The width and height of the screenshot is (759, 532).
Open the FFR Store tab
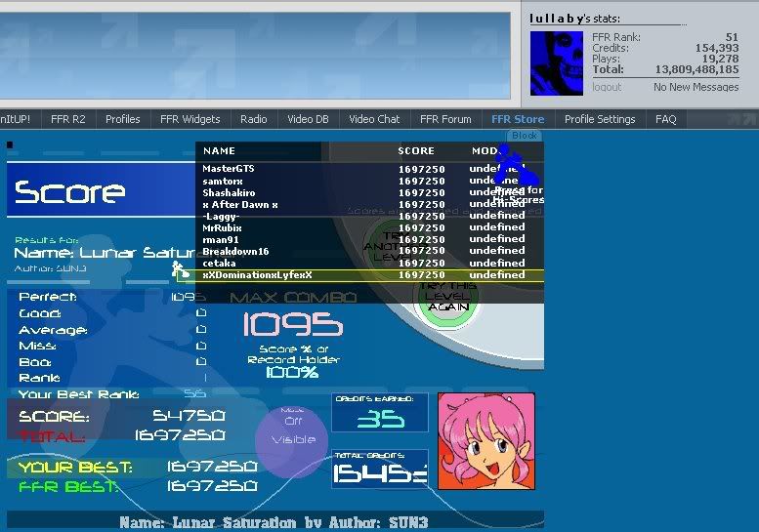pyautogui.click(x=518, y=119)
